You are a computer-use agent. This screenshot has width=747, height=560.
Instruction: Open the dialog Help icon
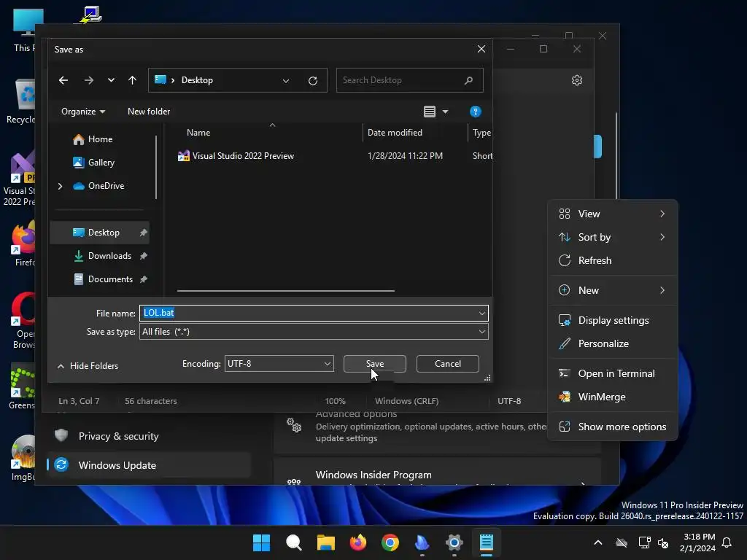(475, 112)
